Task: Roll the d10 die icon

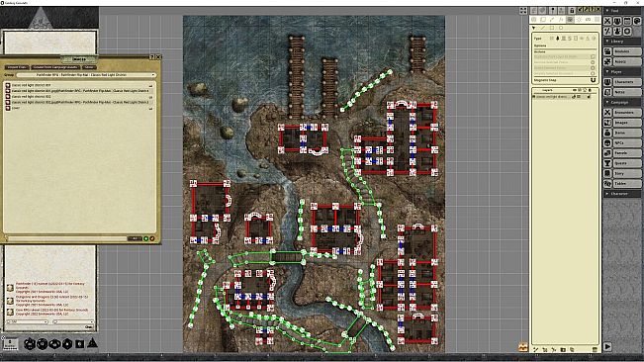Action: 55,343
